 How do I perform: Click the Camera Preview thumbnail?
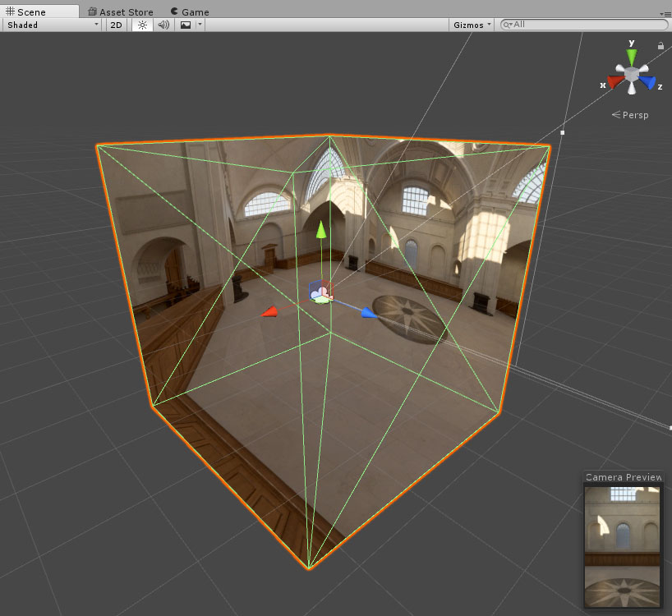point(622,545)
